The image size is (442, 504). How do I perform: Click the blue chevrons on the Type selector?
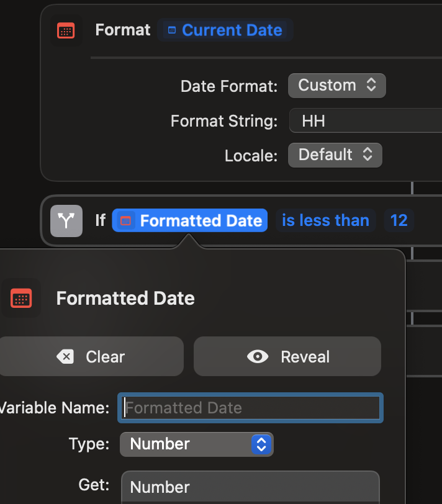261,444
